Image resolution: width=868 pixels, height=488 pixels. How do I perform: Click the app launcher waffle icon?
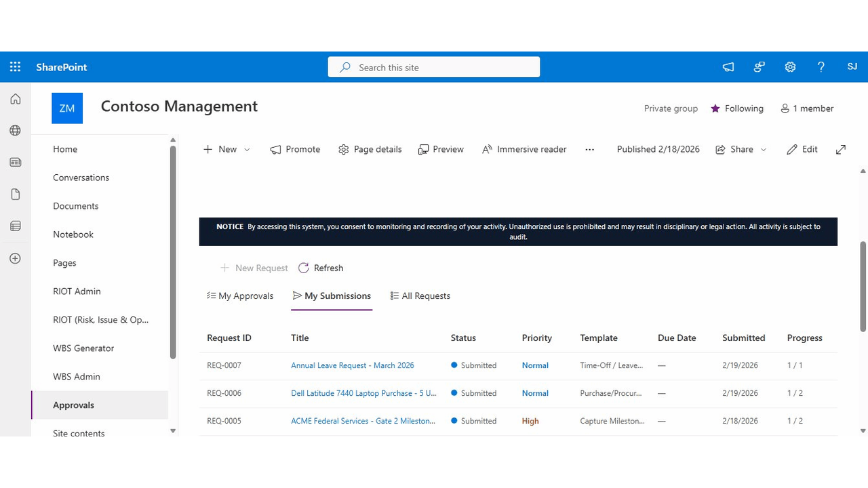coord(15,66)
